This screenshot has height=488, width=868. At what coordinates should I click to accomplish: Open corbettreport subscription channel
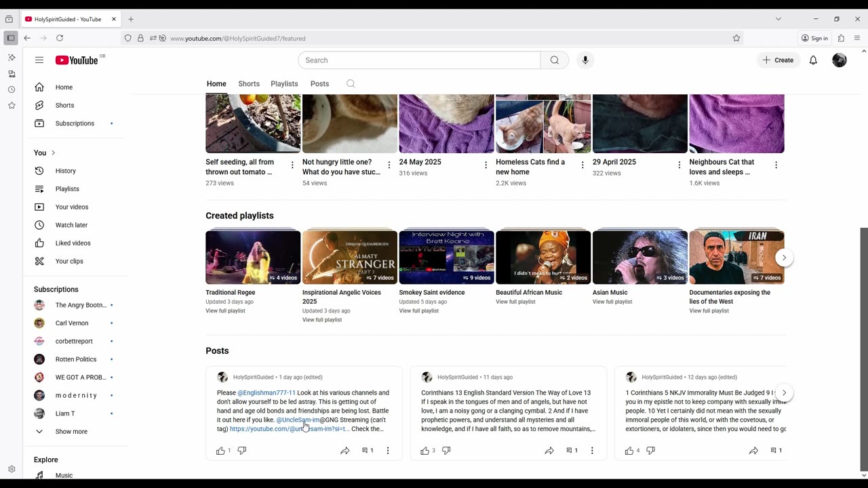[74, 342]
